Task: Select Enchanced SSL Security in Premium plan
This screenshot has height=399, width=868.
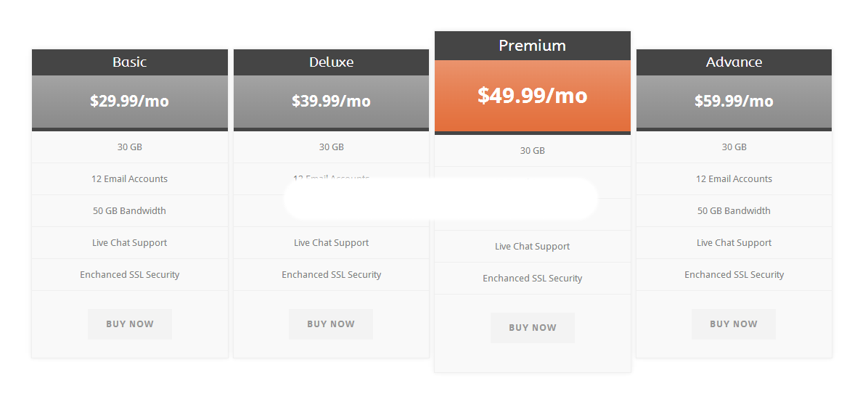Action: 533,279
